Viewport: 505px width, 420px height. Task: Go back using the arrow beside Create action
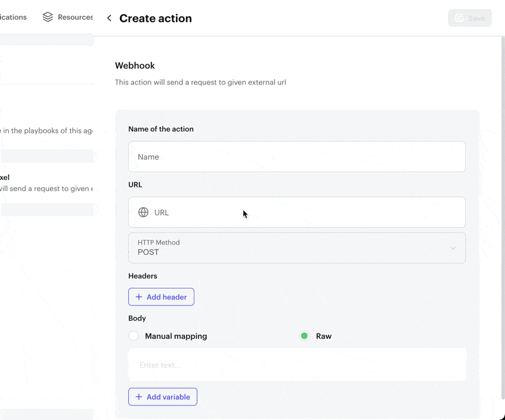click(109, 18)
